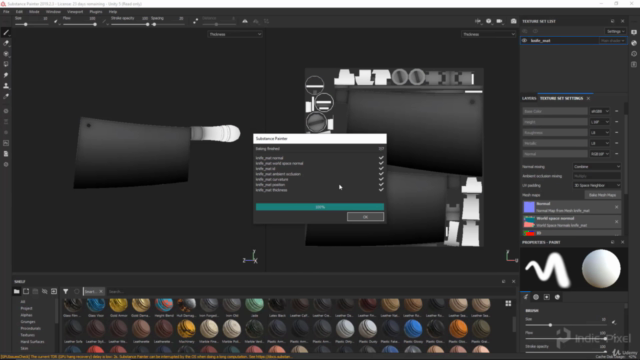Open the Window menu
The image size is (640, 360).
[53, 12]
